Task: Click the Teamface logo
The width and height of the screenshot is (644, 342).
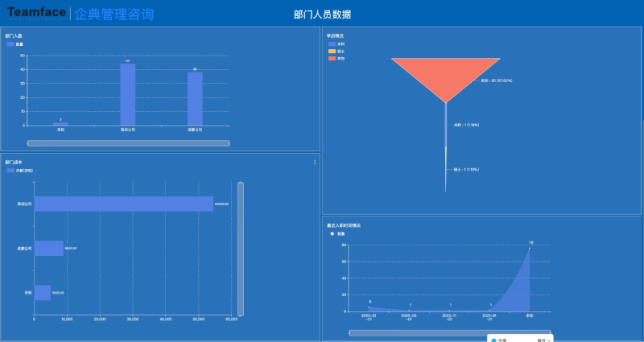Action: pyautogui.click(x=36, y=13)
